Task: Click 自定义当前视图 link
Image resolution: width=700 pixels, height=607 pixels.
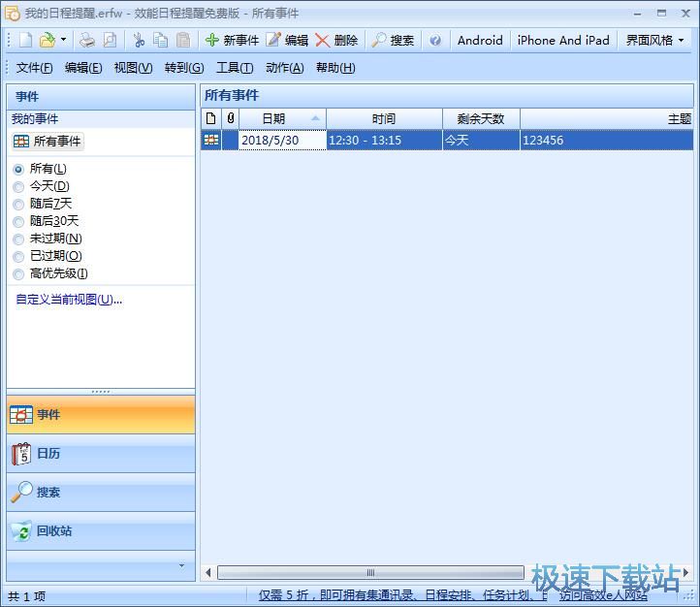Action: (x=69, y=299)
